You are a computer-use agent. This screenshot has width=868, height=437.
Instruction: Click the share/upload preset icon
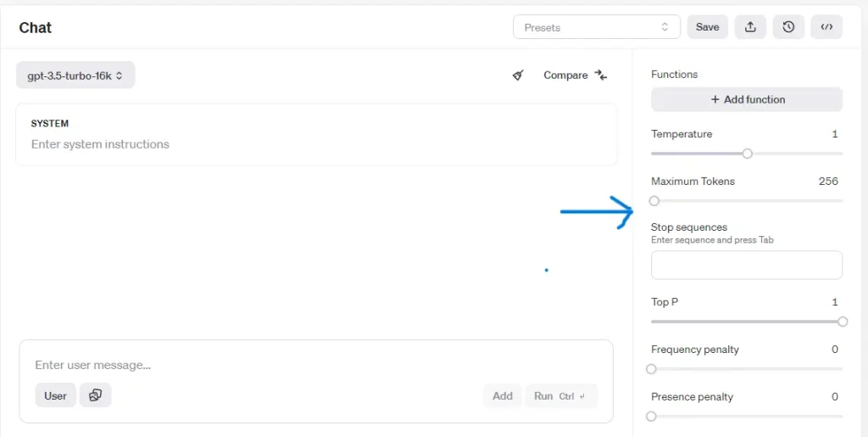750,27
